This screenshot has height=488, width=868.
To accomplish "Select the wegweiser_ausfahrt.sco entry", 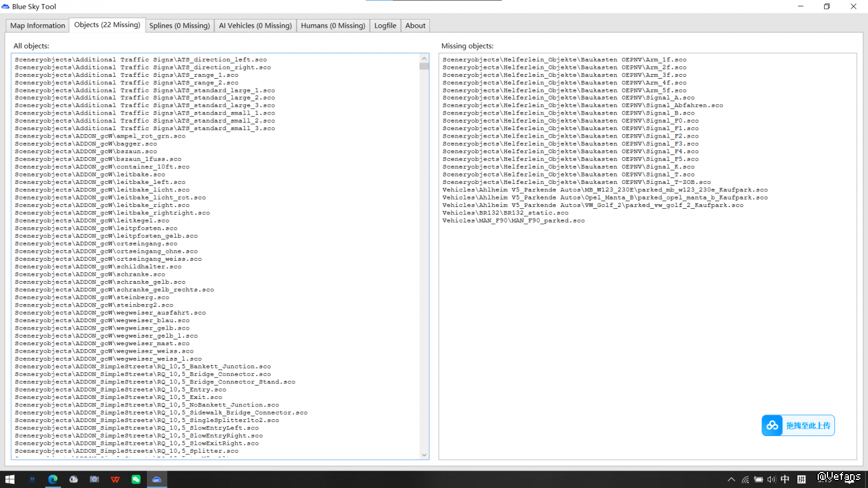I will tap(111, 313).
